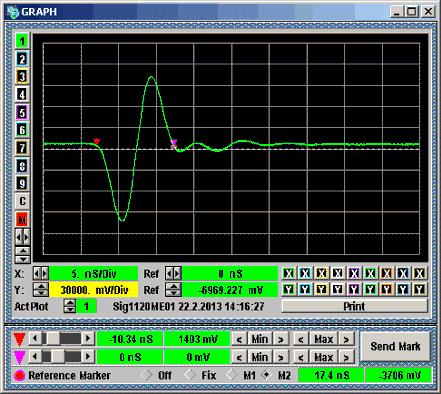The width and height of the screenshot is (441, 394).
Task: Click magenta marker scrollbar left arrow
Action: click(x=35, y=356)
